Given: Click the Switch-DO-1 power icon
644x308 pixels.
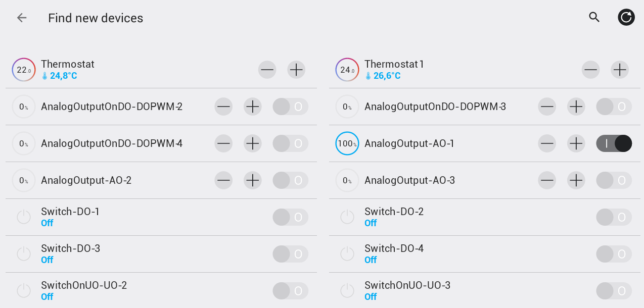Looking at the screenshot, I should click(24, 217).
